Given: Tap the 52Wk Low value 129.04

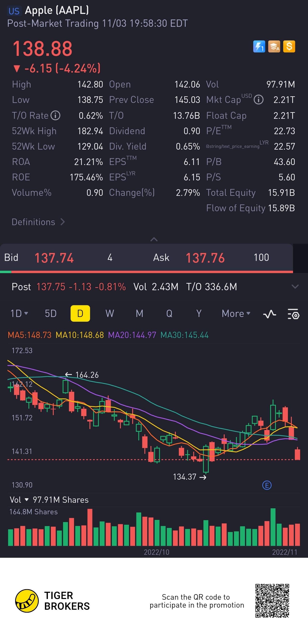Looking at the screenshot, I should 90,147.
